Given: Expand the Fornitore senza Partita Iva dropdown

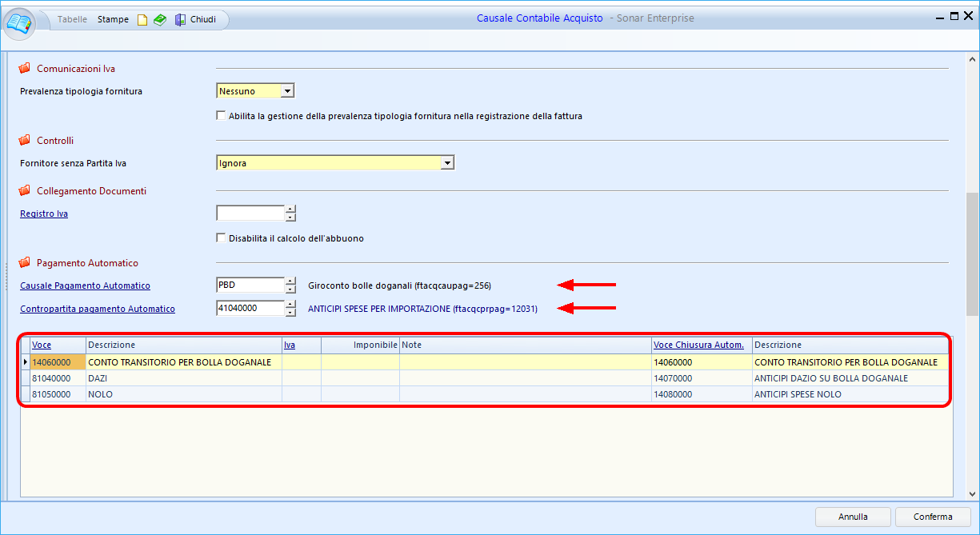Looking at the screenshot, I should click(x=447, y=163).
